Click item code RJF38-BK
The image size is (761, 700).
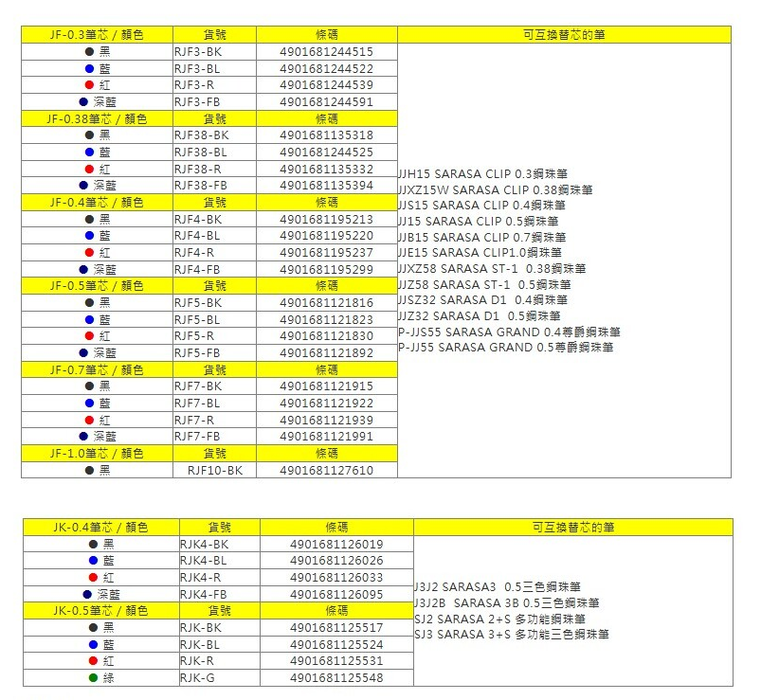[x=202, y=135]
